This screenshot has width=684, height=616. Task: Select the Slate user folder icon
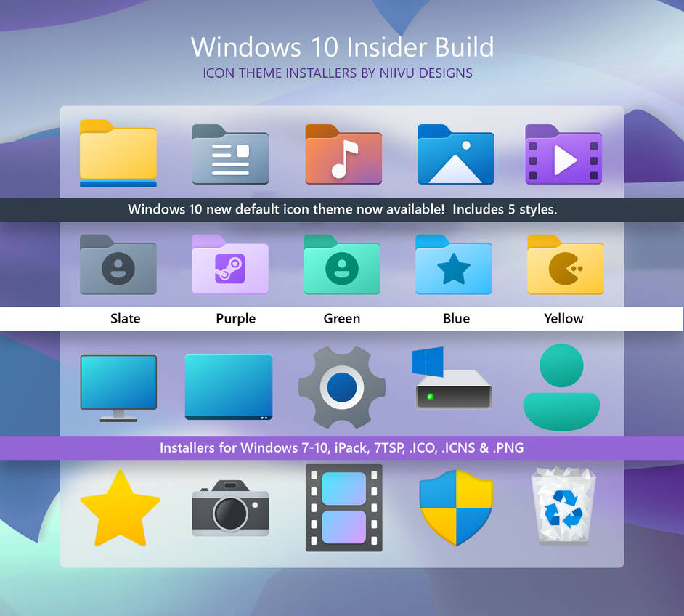click(x=118, y=264)
